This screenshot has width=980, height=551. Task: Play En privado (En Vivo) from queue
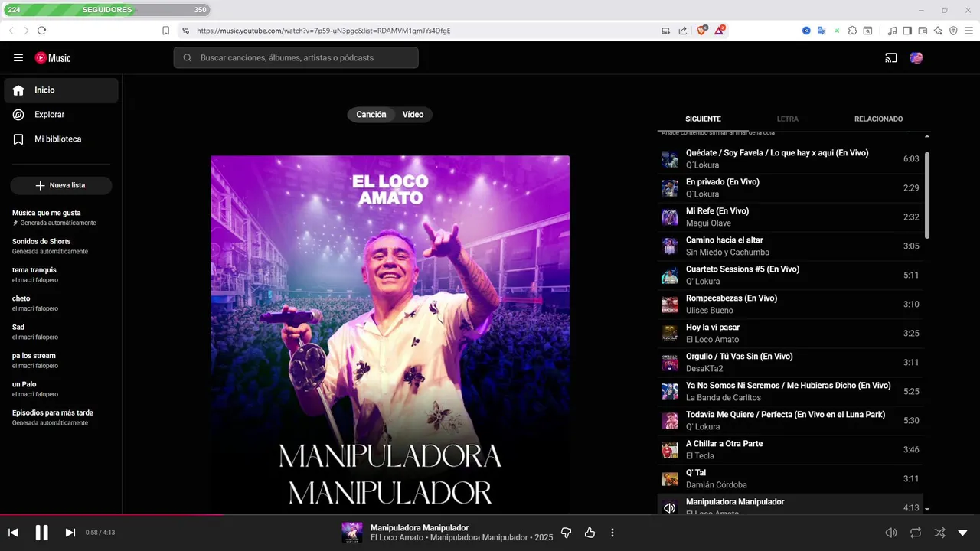click(x=790, y=188)
